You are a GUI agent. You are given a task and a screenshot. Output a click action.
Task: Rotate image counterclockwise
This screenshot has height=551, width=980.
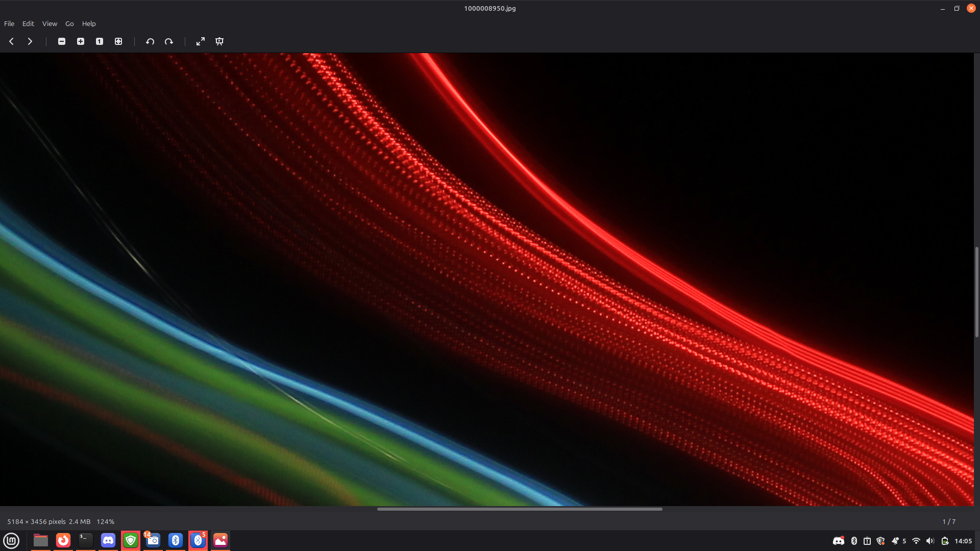pyautogui.click(x=150, y=41)
